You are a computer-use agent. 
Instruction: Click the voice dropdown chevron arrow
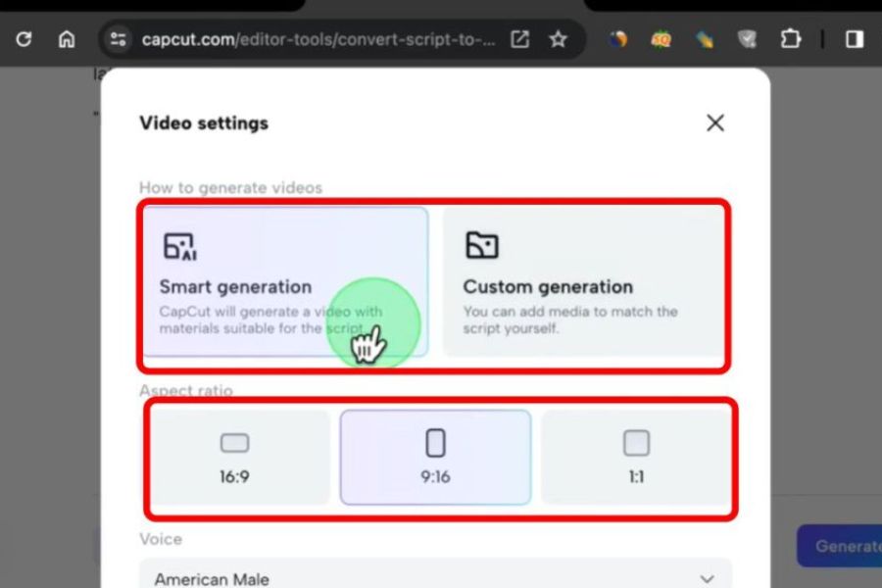pyautogui.click(x=708, y=579)
